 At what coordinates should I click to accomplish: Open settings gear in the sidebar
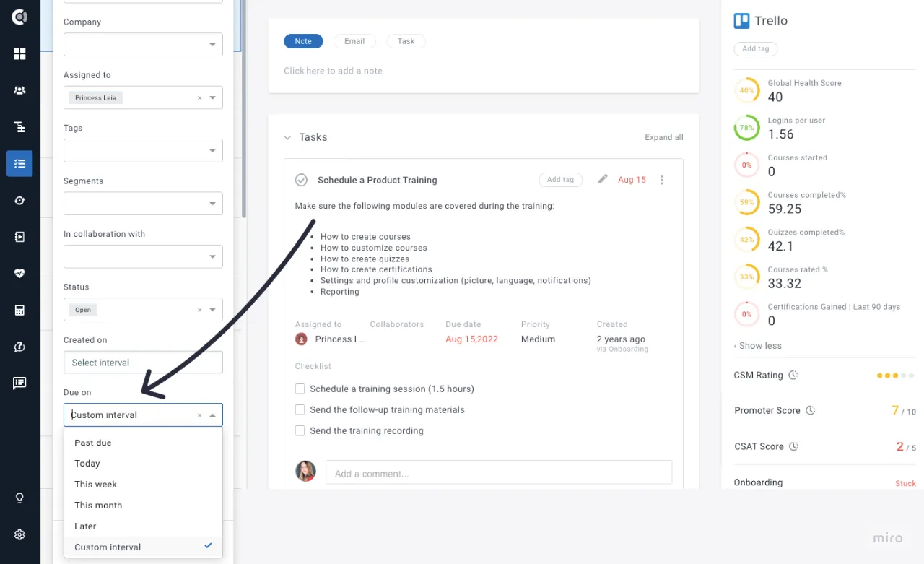point(19,534)
